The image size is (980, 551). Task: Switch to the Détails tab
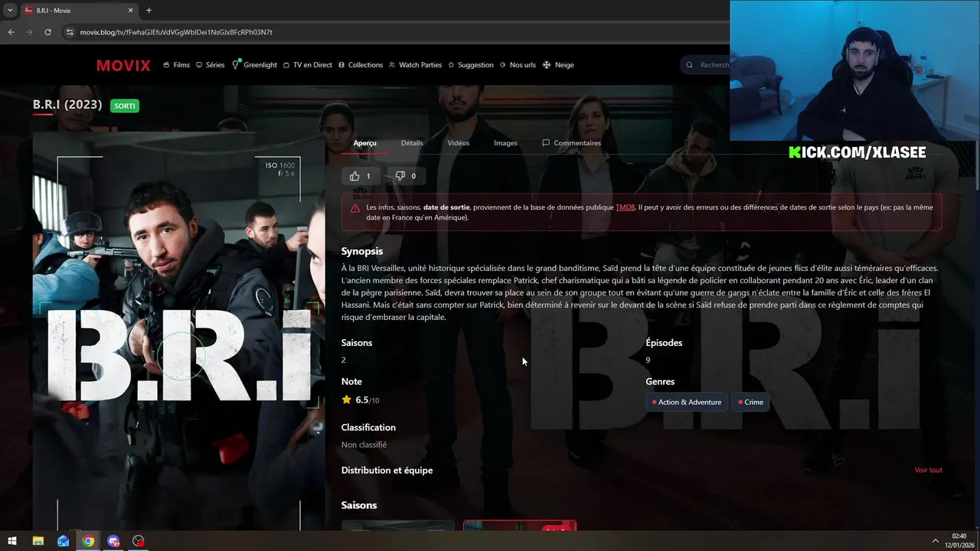[412, 143]
